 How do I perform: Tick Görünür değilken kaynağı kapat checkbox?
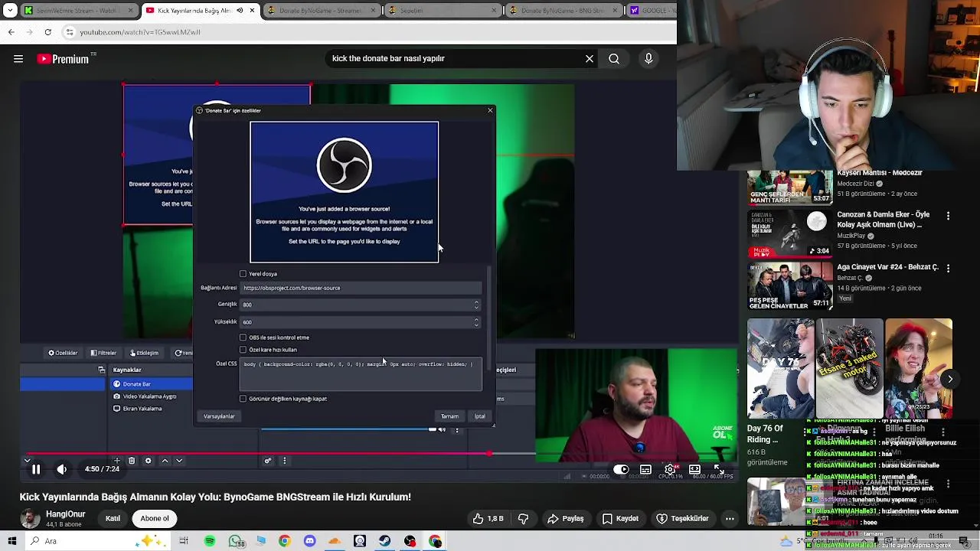243,399
